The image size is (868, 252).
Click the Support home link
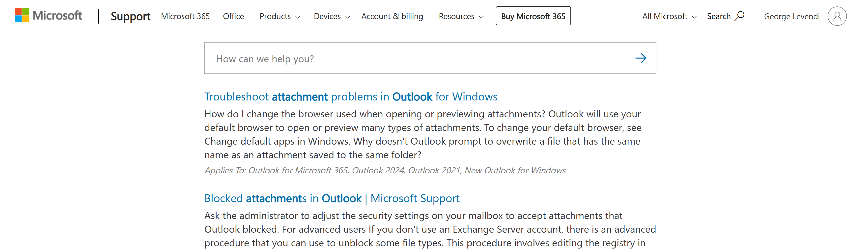130,16
